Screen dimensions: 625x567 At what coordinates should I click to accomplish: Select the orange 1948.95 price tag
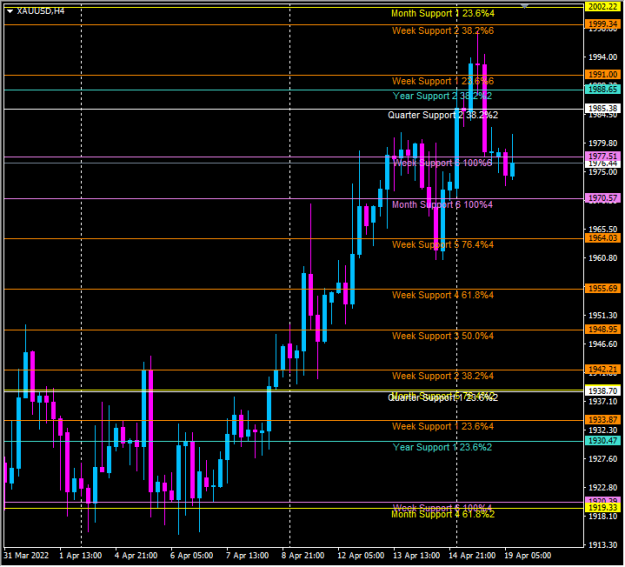pos(603,329)
